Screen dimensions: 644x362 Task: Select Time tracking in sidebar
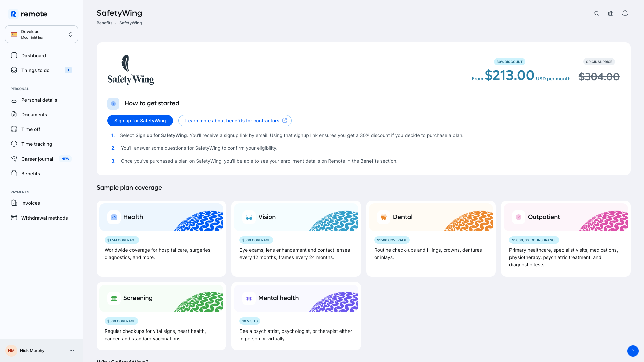click(x=37, y=144)
